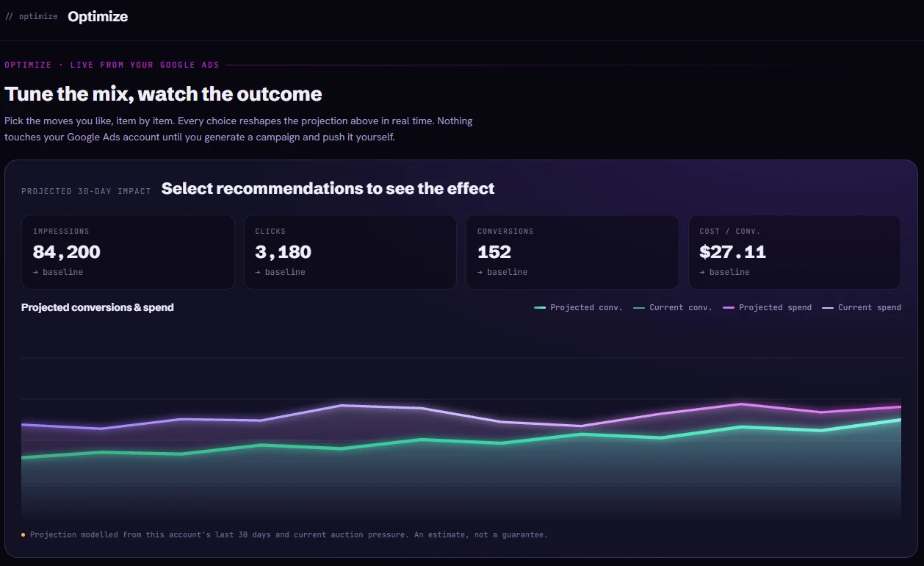
Task: Click 'baseline' text under Conversions
Action: [507, 272]
